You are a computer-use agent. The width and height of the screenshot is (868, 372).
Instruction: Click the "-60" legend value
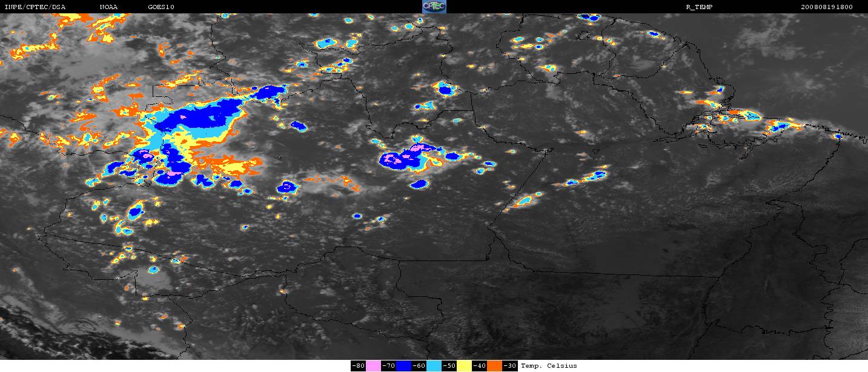coord(419,366)
